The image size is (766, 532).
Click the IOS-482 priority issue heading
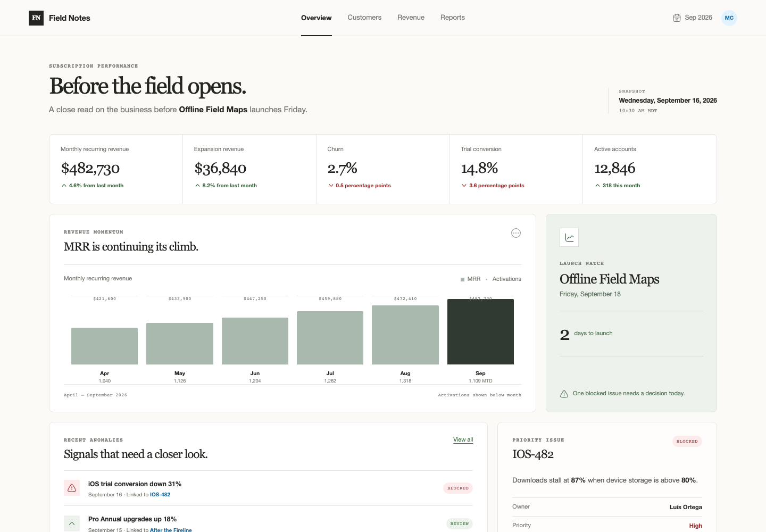533,454
